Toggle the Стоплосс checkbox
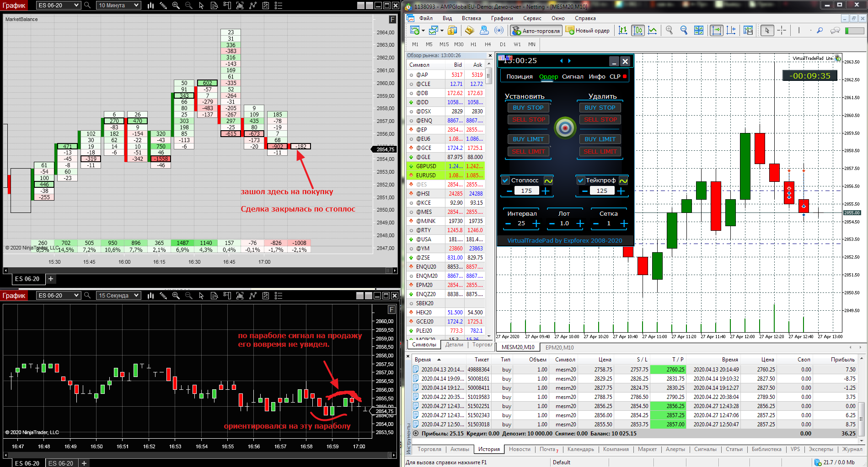This screenshot has height=467, width=868. tap(505, 180)
